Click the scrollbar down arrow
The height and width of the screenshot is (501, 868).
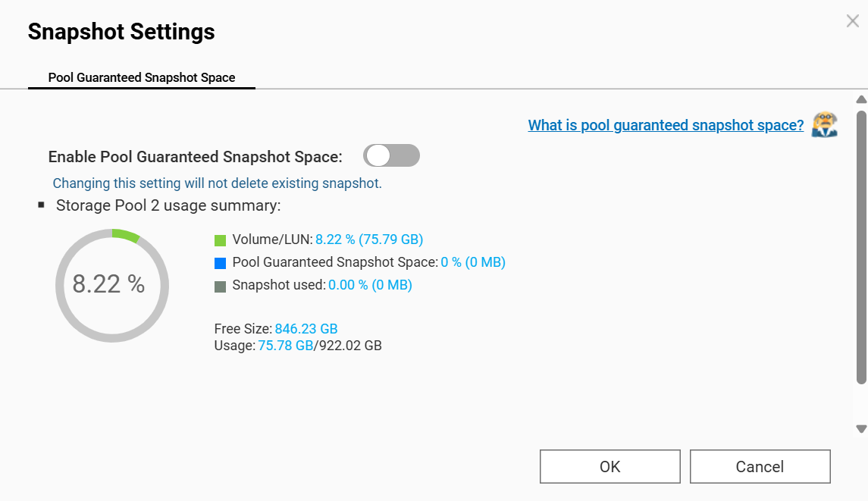tap(860, 429)
